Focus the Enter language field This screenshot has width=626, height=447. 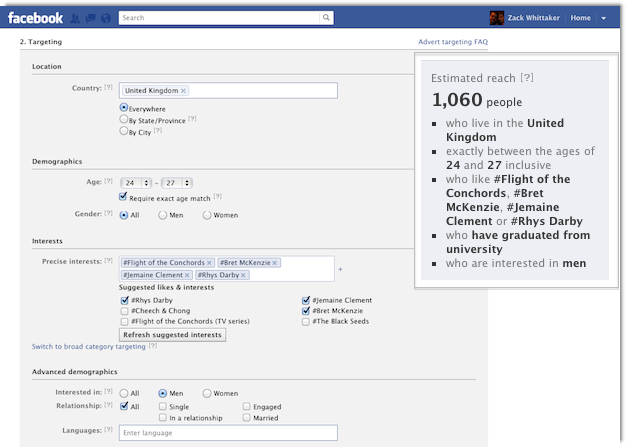click(x=228, y=433)
